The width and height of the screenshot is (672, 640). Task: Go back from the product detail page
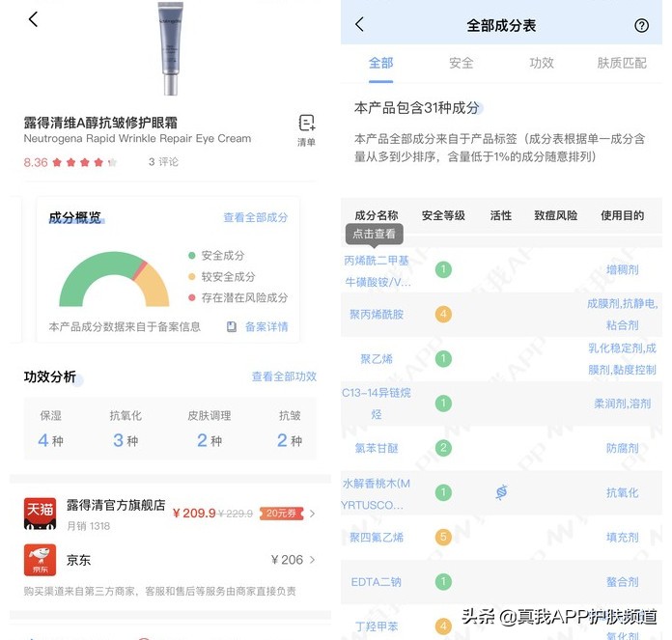(33, 19)
